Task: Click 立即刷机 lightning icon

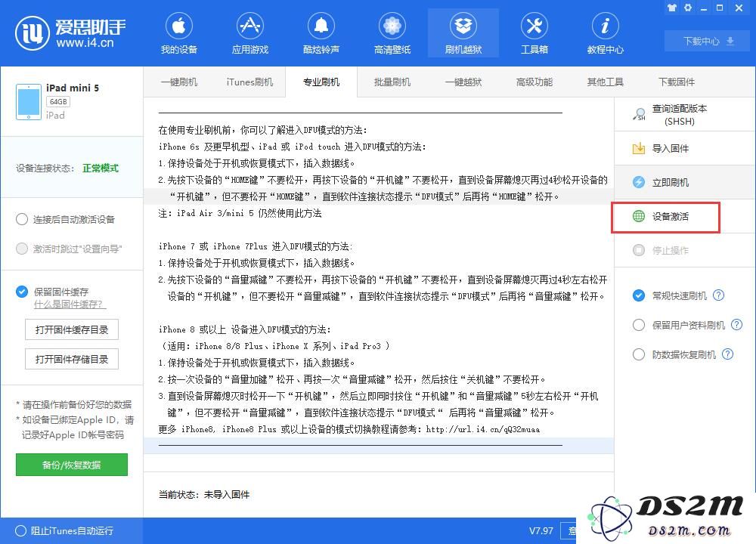Action: pyautogui.click(x=638, y=182)
